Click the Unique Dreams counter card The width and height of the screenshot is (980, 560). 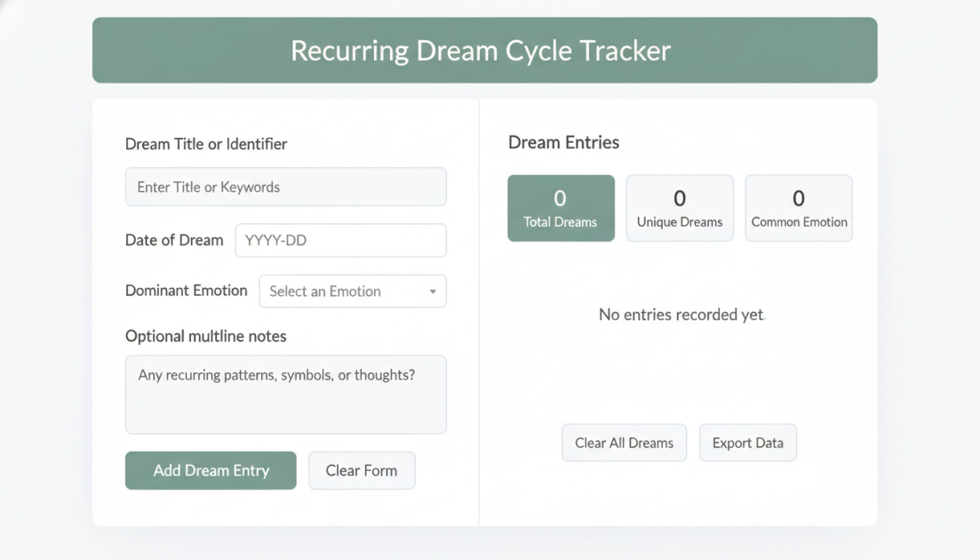point(679,207)
